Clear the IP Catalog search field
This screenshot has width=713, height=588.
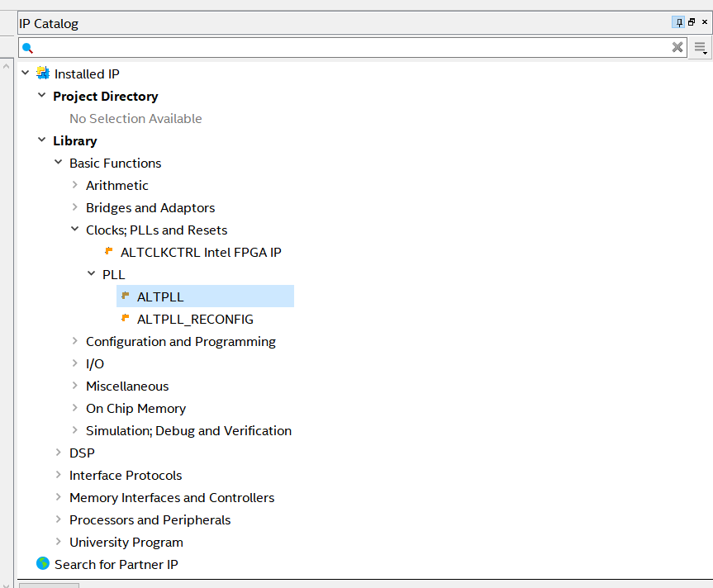click(x=677, y=47)
